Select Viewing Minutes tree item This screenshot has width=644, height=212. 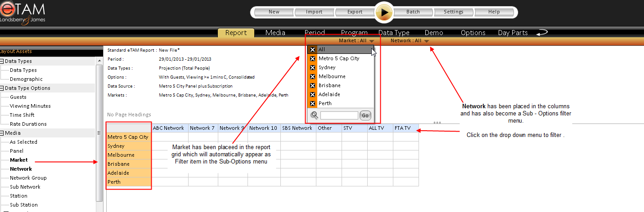(30, 106)
